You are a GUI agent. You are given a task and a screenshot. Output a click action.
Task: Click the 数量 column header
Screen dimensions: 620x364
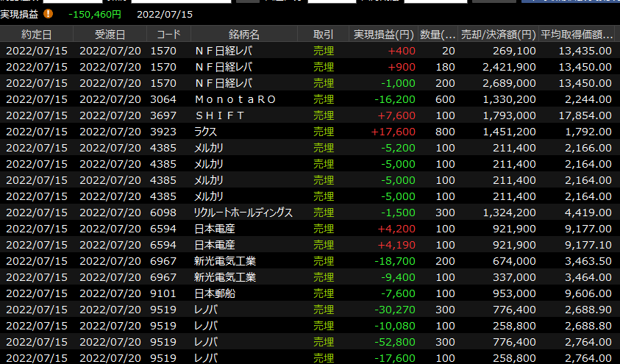coord(438,35)
